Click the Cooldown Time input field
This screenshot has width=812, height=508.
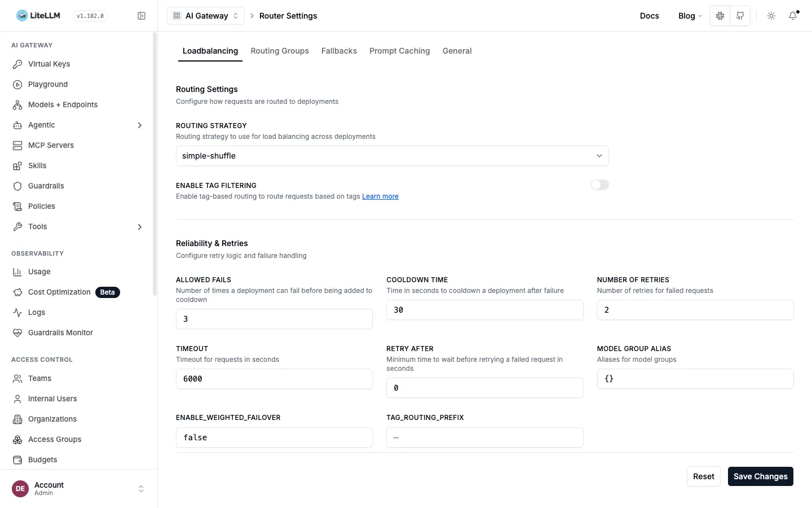485,310
